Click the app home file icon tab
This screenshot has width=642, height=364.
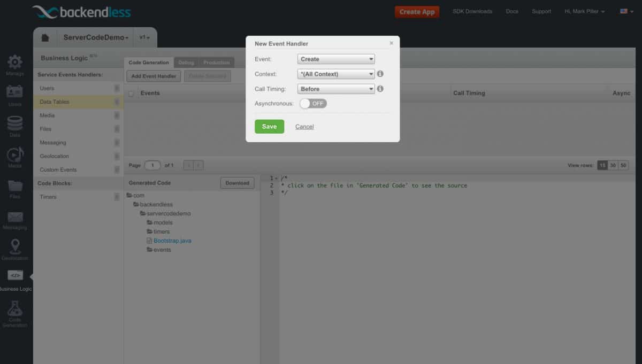45,38
